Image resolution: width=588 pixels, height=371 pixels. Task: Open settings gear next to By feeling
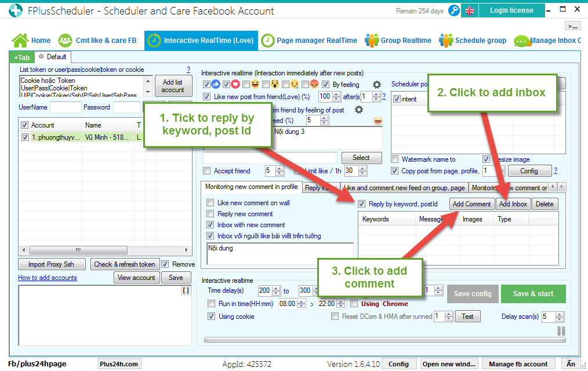[x=377, y=85]
